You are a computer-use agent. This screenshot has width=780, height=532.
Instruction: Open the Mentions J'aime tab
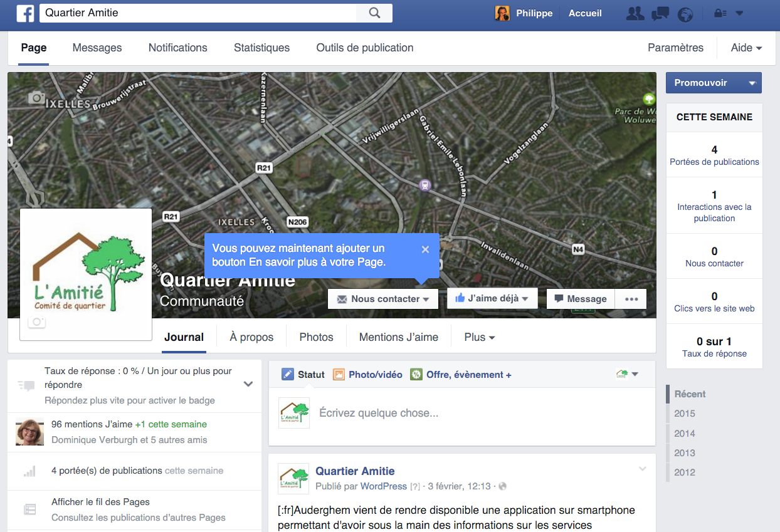point(399,337)
